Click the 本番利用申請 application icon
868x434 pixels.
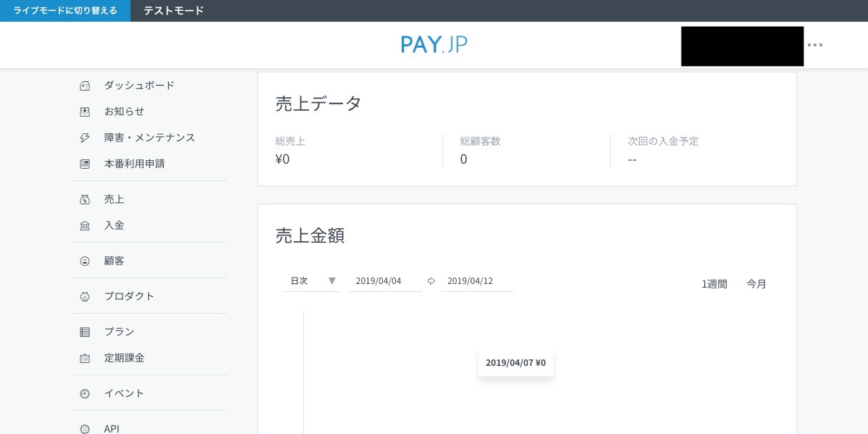coord(85,163)
